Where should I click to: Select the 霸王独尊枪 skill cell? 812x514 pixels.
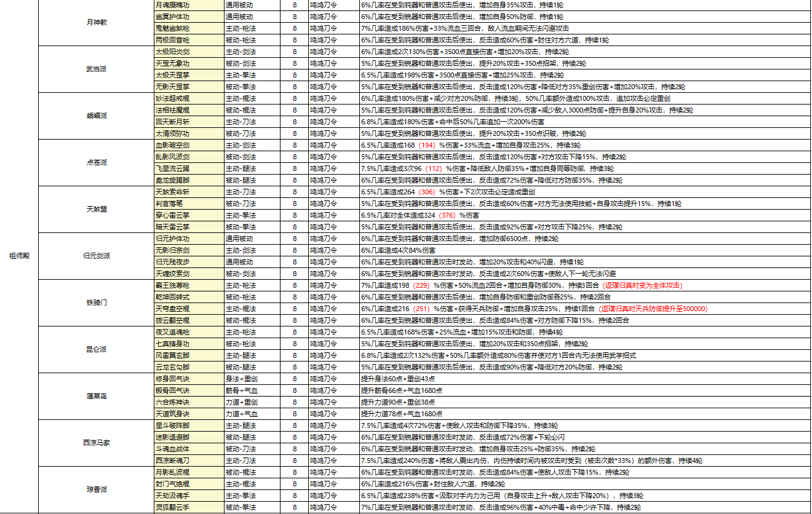tap(189, 286)
